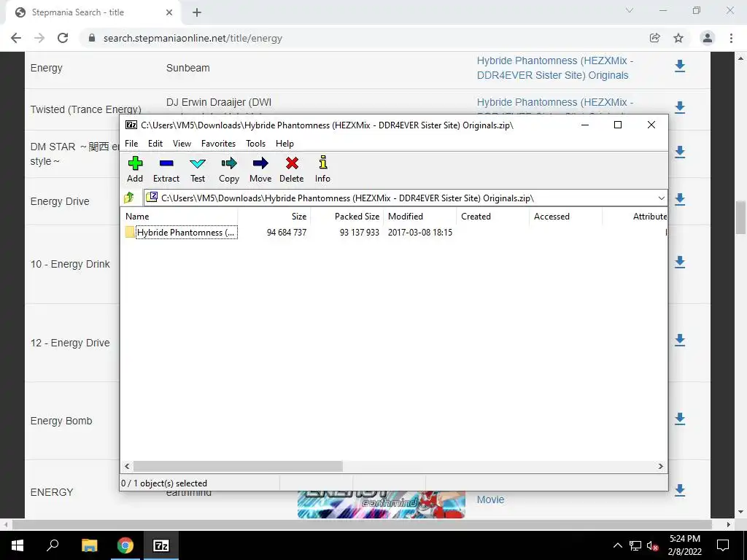Choose the Move toolbar icon
This screenshot has width=747, height=560.
pyautogui.click(x=260, y=169)
